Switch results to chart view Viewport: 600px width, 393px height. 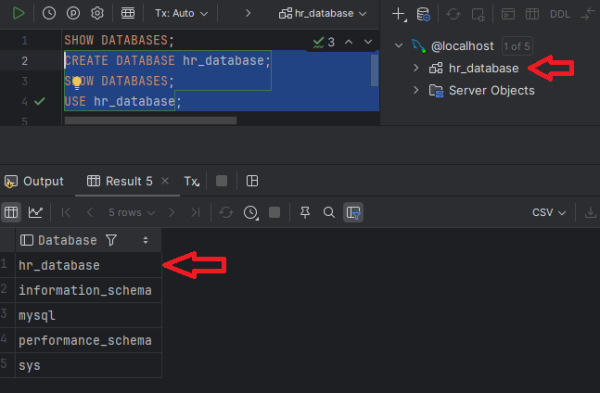[x=35, y=212]
